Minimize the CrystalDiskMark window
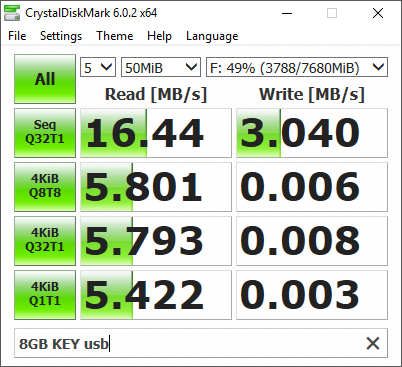 (287, 13)
